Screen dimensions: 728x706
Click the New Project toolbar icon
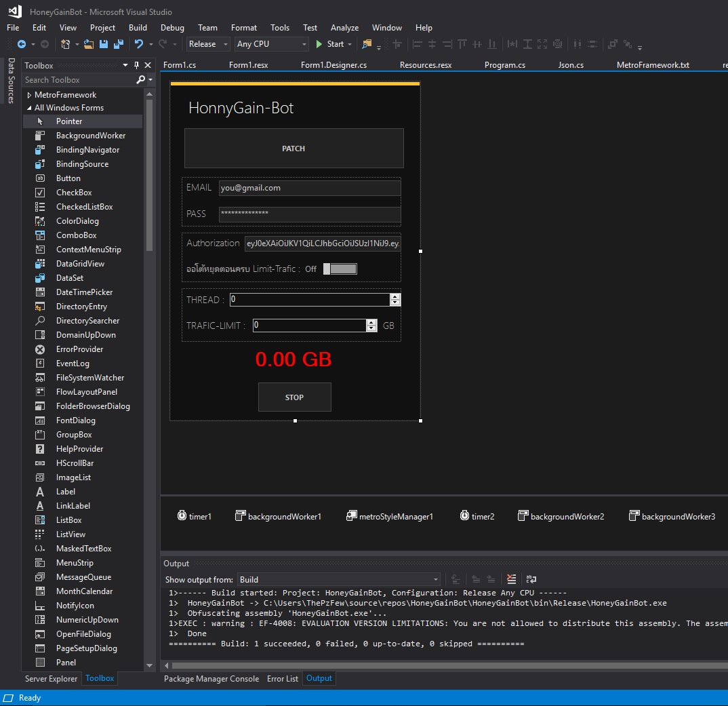[x=66, y=44]
